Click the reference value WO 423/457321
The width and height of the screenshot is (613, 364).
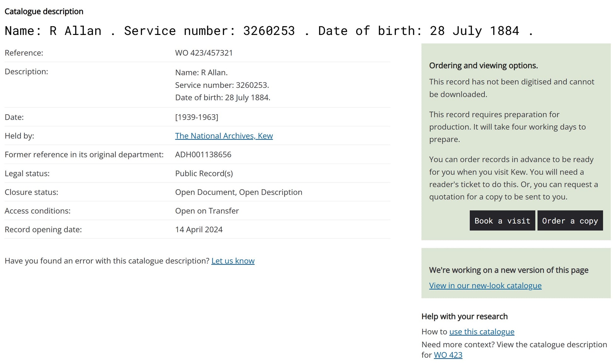point(204,53)
